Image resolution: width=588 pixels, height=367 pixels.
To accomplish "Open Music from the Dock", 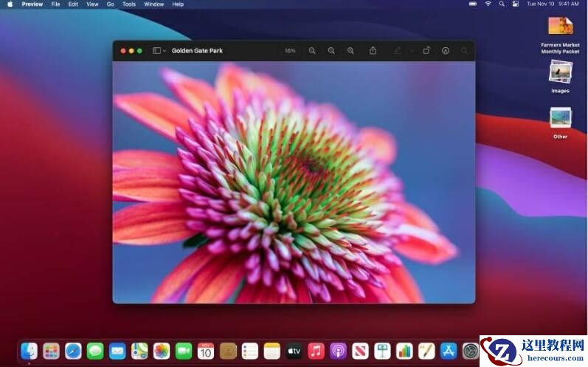I will coord(316,351).
